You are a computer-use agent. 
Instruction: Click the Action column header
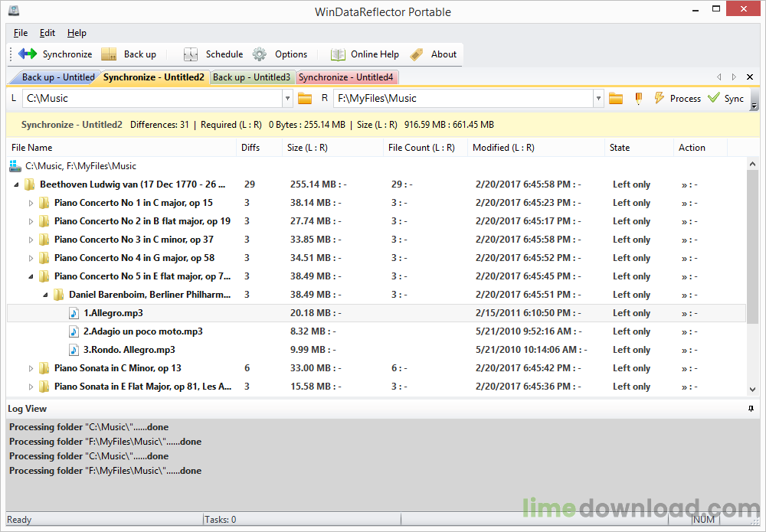click(701, 148)
